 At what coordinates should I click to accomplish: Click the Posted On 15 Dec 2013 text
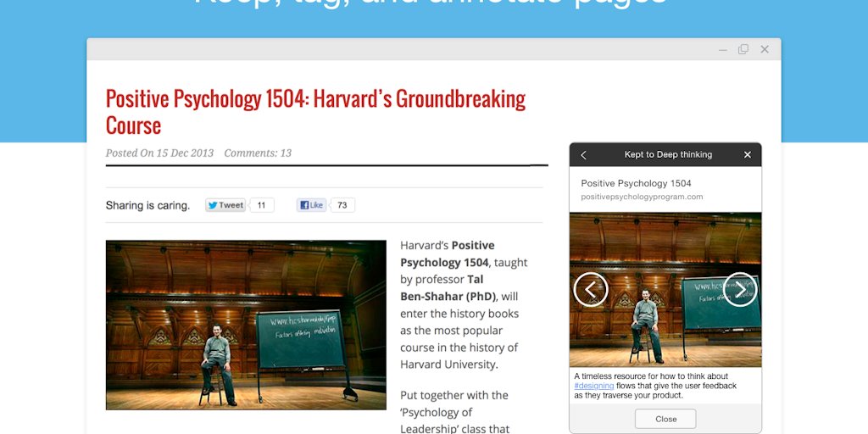[159, 153]
